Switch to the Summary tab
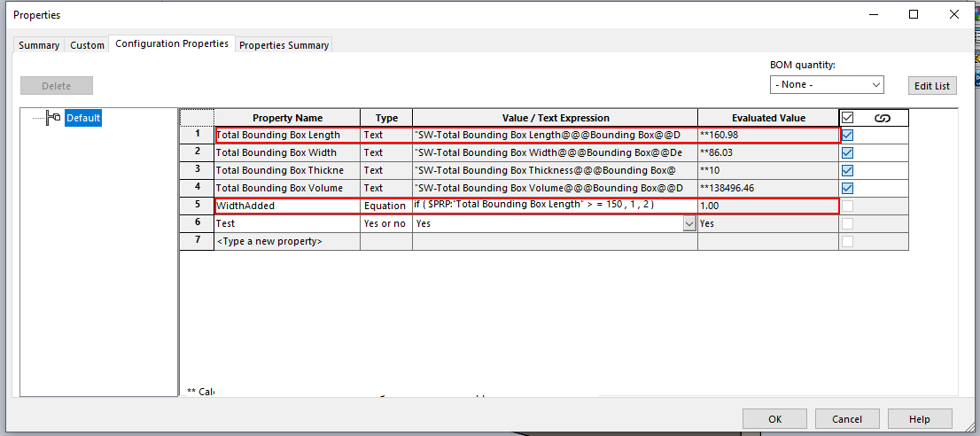980x436 pixels. point(39,45)
